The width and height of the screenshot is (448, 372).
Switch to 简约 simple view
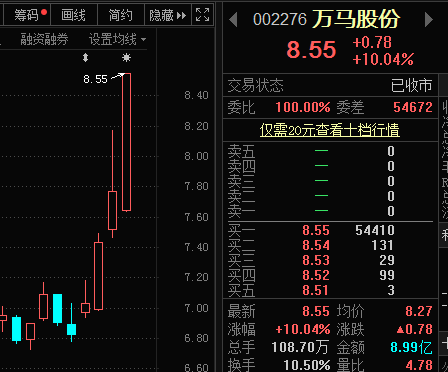121,15
